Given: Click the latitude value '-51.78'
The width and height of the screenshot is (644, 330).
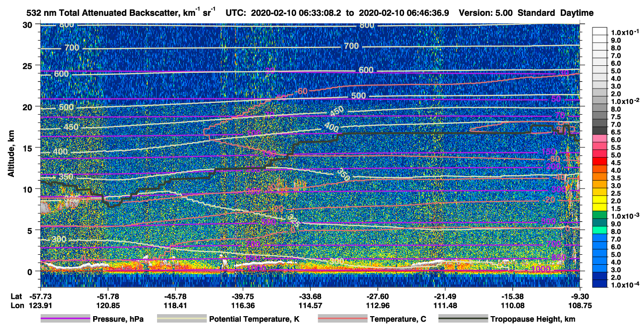Looking at the screenshot, I should tap(108, 296).
